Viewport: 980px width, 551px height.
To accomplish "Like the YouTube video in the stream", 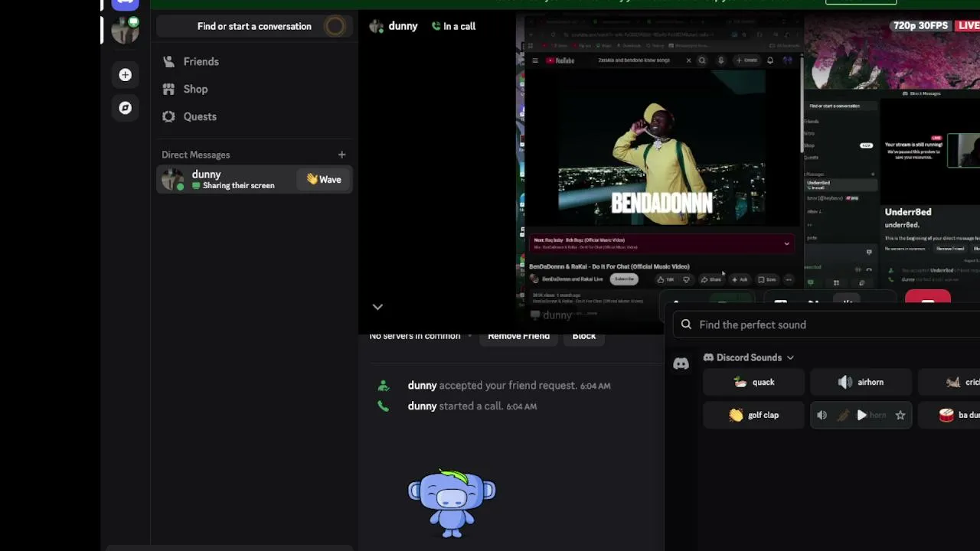I will click(x=665, y=279).
